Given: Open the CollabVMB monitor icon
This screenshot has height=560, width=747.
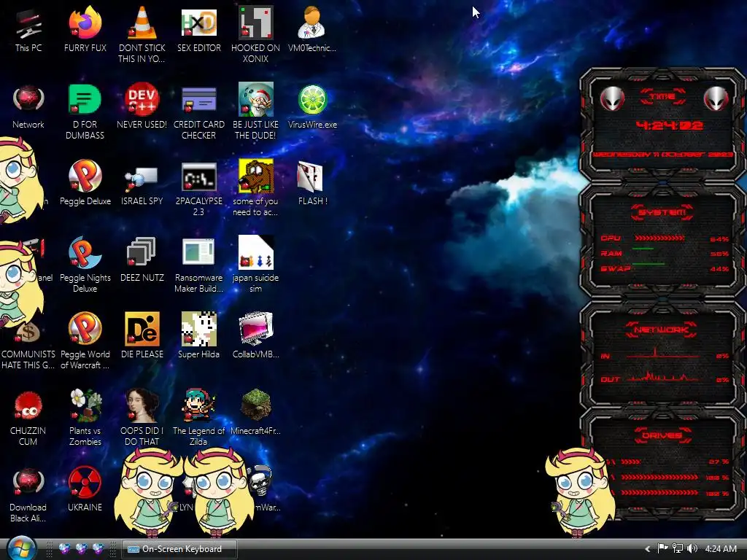Looking at the screenshot, I should [256, 329].
